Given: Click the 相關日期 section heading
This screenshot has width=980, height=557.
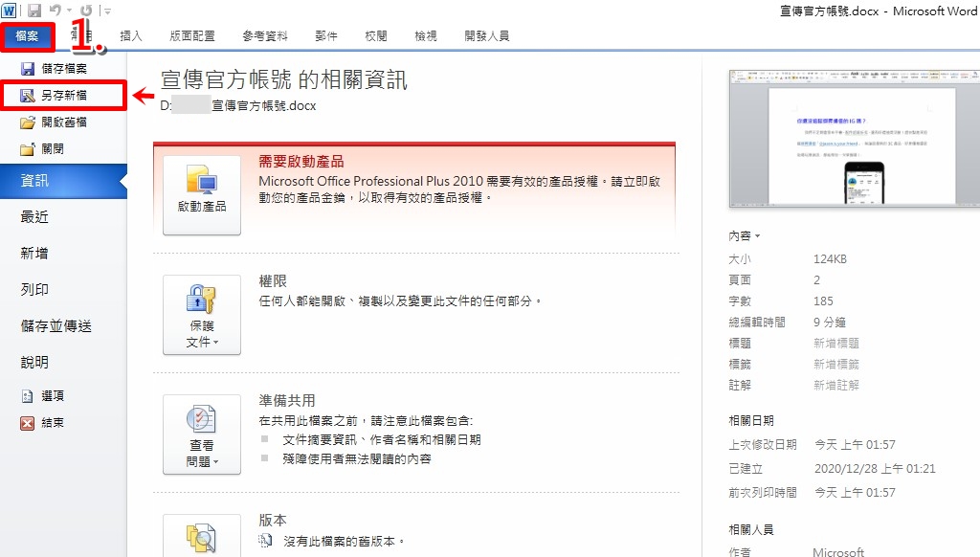Looking at the screenshot, I should 751,421.
